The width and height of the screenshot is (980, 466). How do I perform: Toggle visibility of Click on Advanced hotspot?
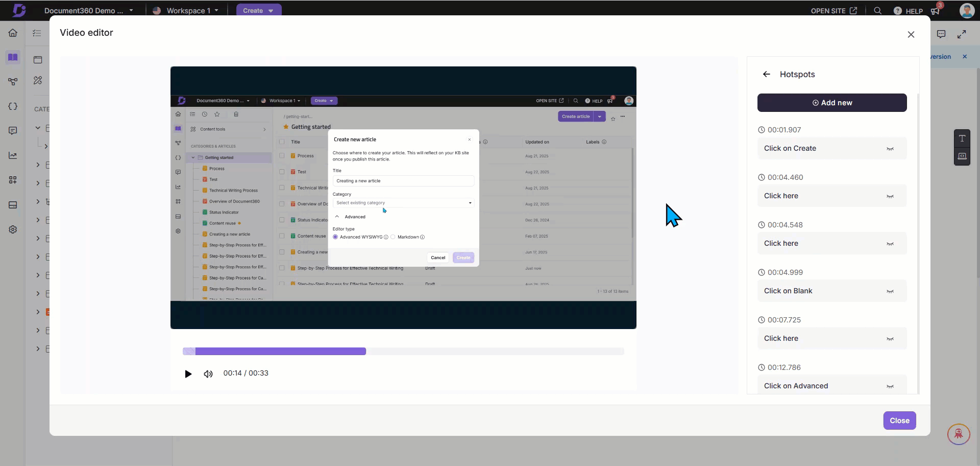coord(890,386)
